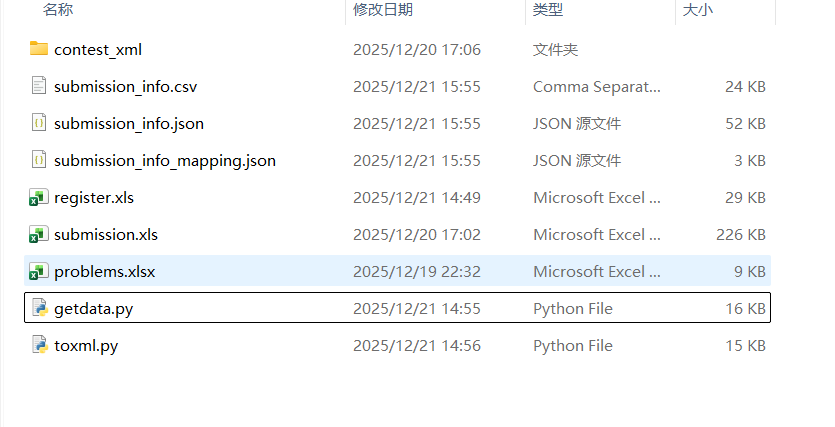Click the register.xls Excel icon
Screen dimensions: 835x427
pyautogui.click(x=39, y=197)
